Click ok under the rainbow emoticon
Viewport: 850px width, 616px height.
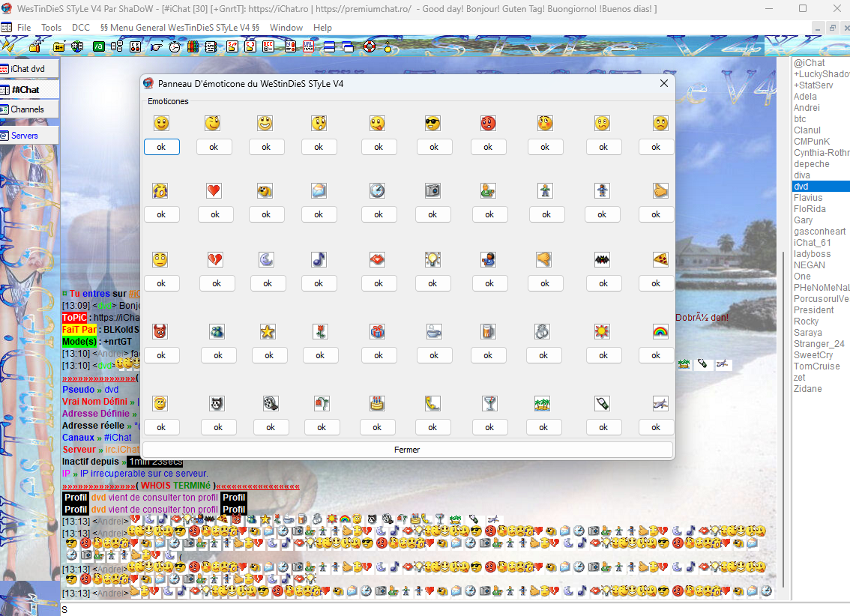656,355
